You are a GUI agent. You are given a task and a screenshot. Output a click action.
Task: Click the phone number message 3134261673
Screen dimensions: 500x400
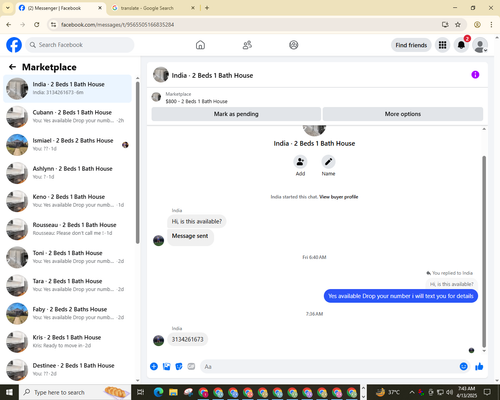[187, 339]
